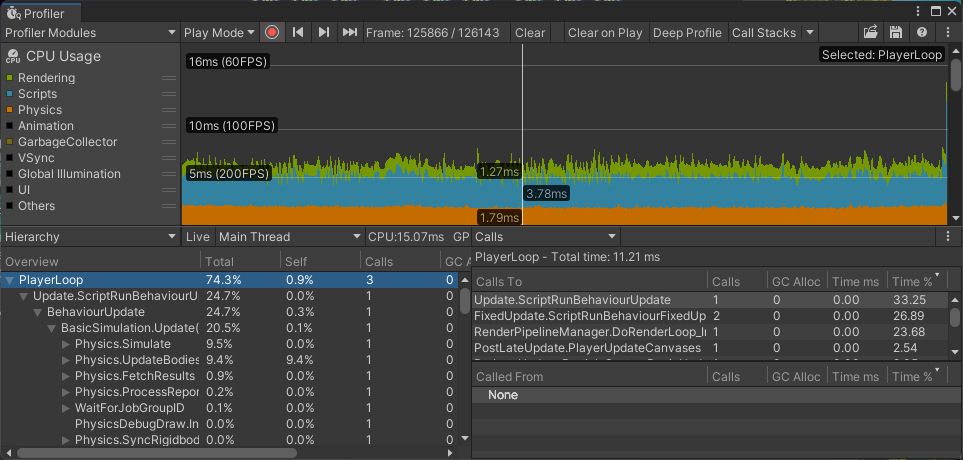This screenshot has height=460, width=963.
Task: Click the hierarchy horizontal scrollbar
Action: coord(157,453)
